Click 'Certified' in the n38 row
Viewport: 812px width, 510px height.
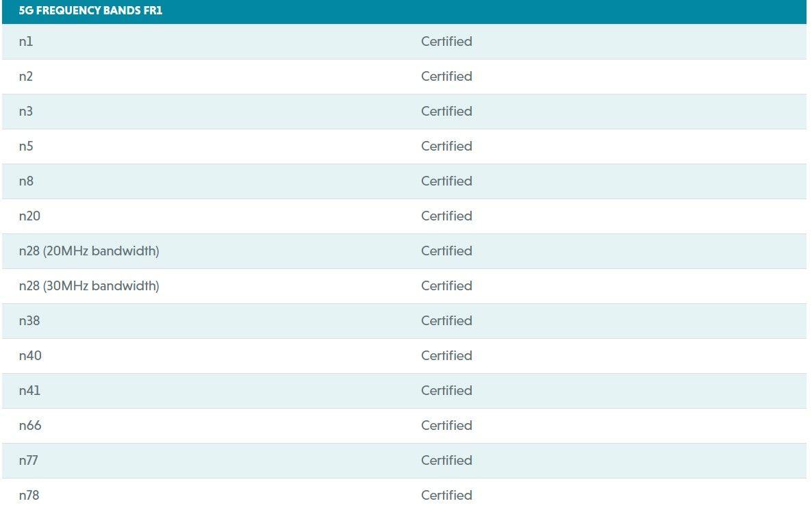[x=446, y=320]
